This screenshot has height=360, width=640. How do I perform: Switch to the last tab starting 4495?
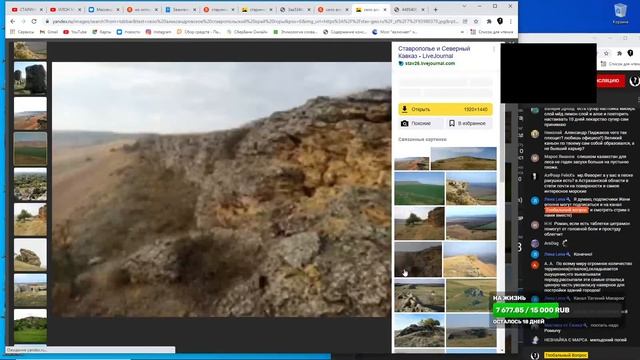[409, 9]
